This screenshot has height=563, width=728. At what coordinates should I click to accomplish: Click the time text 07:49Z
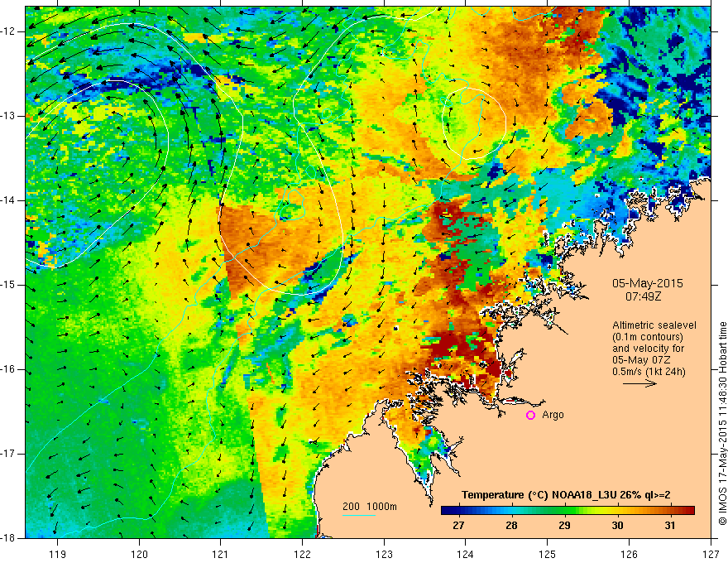[x=643, y=296]
